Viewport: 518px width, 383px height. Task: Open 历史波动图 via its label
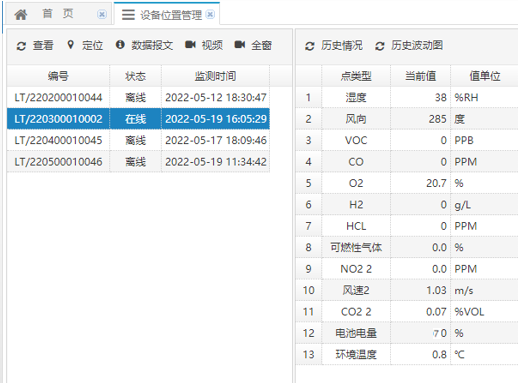coord(417,45)
